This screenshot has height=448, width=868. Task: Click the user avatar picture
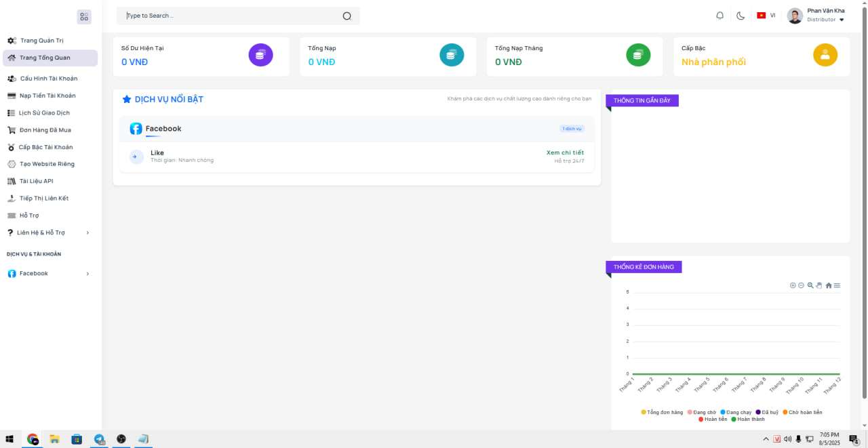[795, 16]
